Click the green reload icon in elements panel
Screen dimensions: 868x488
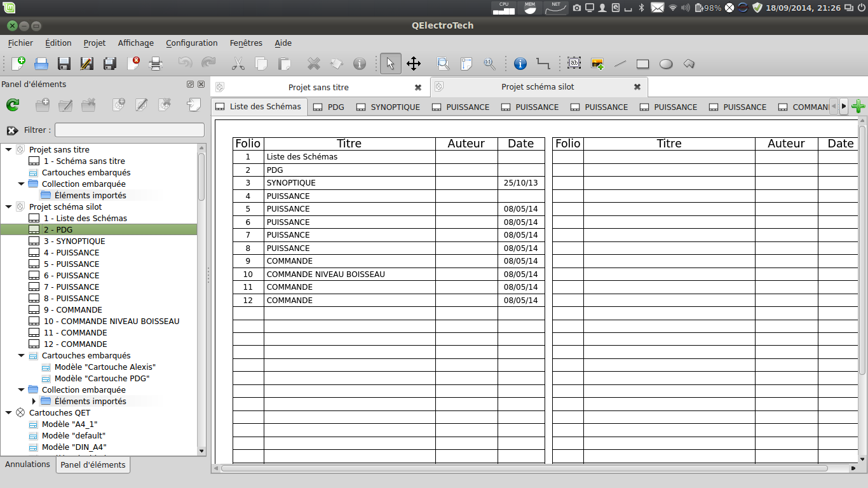click(x=13, y=105)
